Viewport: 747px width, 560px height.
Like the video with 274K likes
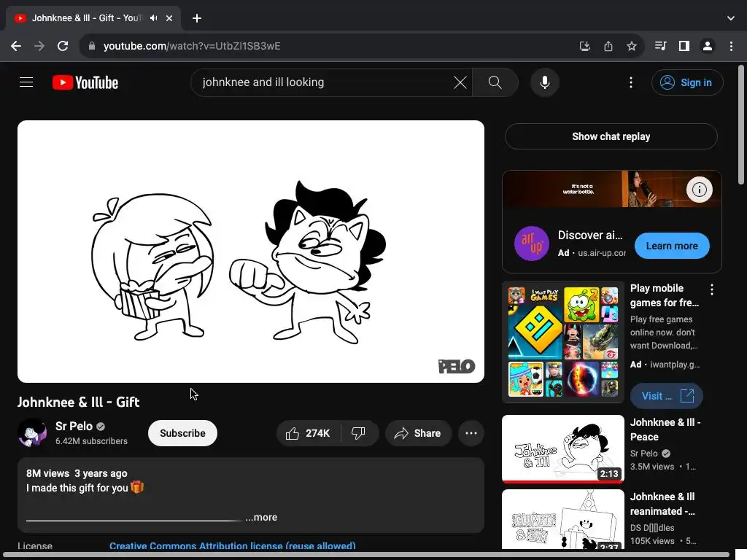pyautogui.click(x=309, y=433)
